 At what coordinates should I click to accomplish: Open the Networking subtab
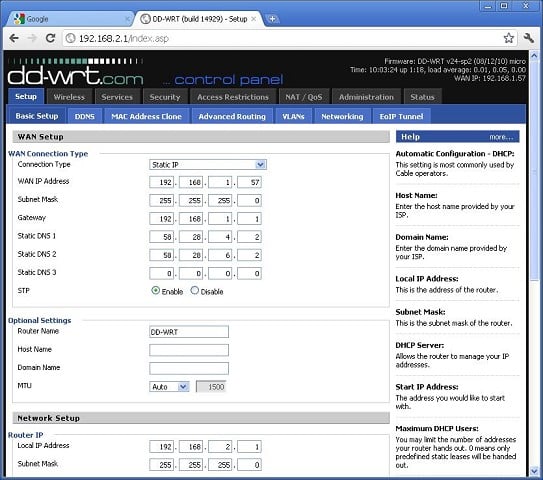[342, 116]
